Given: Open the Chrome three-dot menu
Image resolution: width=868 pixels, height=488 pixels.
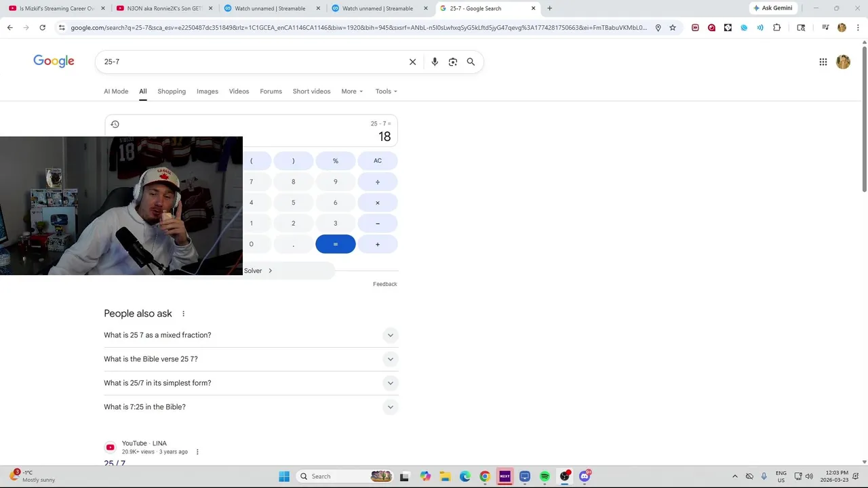Looking at the screenshot, I should [x=857, y=28].
